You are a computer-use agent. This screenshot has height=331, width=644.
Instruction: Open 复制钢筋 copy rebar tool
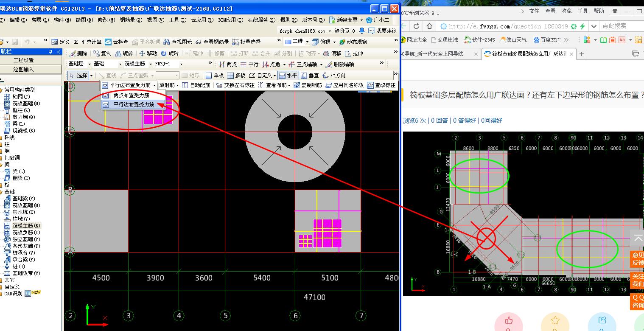click(x=308, y=85)
